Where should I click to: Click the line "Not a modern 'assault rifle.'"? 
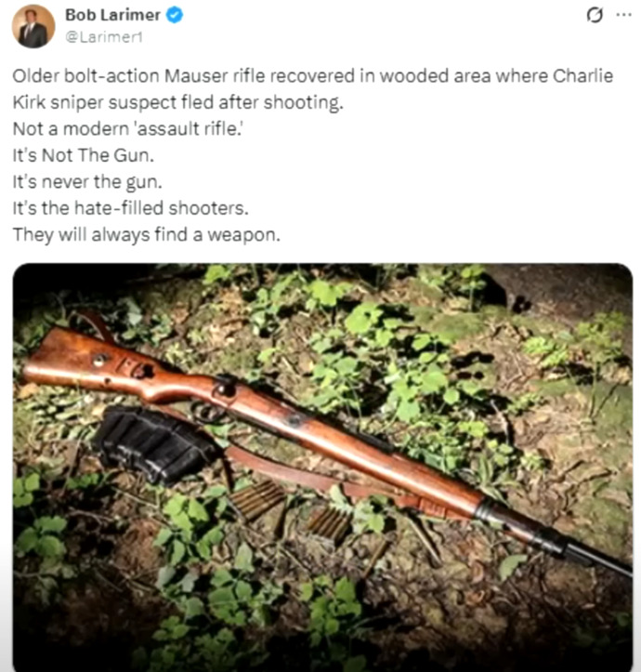(127, 128)
